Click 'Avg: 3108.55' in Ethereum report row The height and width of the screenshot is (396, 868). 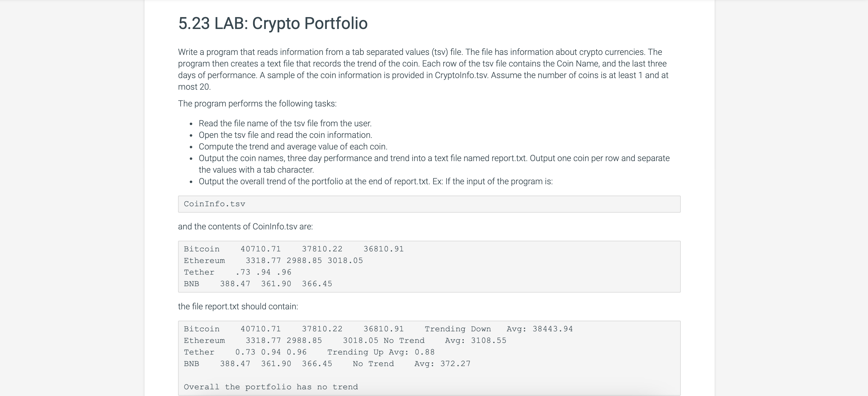[x=475, y=340]
